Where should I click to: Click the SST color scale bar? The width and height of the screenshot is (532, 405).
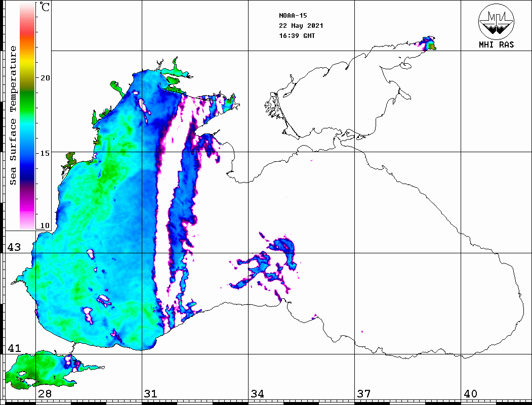27,116
